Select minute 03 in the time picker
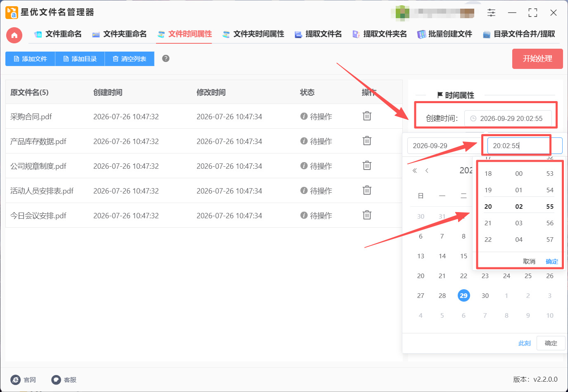The height and width of the screenshot is (392, 568). coord(519,223)
